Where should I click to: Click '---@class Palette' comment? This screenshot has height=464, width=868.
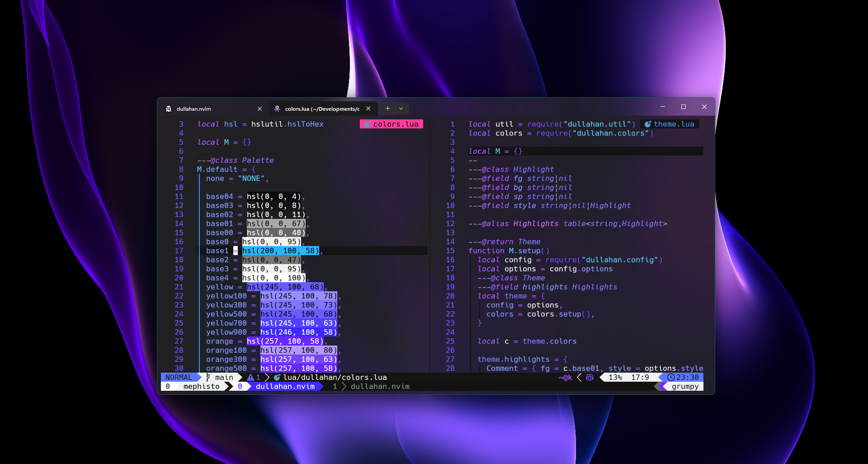(x=236, y=160)
